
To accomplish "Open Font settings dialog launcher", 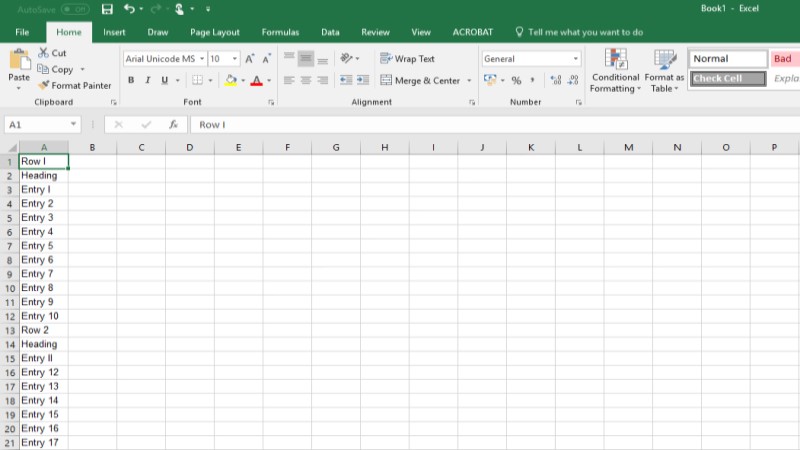I will tap(271, 103).
